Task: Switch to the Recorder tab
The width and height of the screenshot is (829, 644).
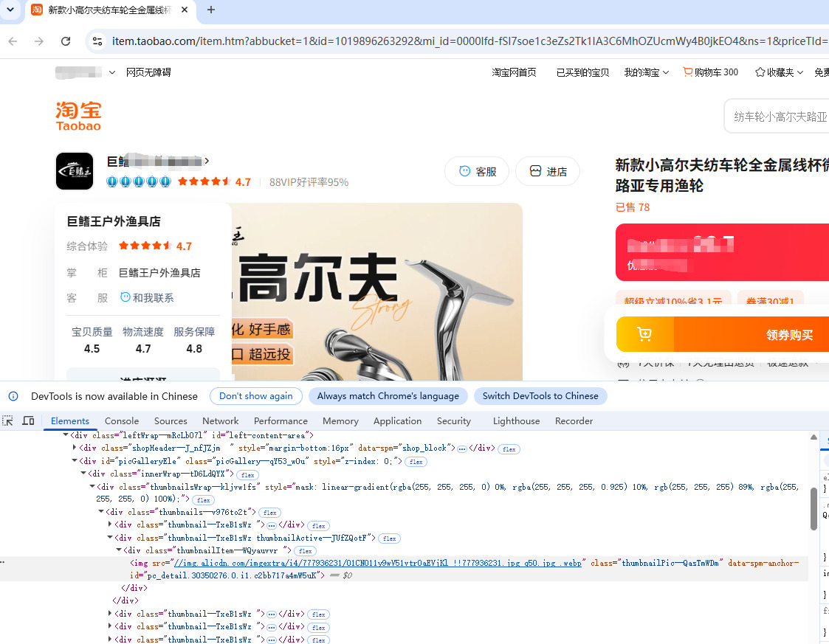Action: point(574,421)
